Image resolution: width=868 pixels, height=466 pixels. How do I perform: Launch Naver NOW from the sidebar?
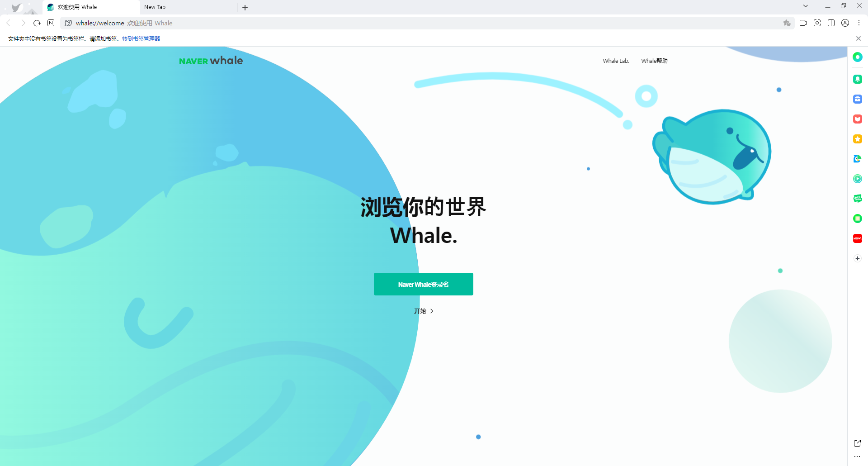pyautogui.click(x=858, y=238)
